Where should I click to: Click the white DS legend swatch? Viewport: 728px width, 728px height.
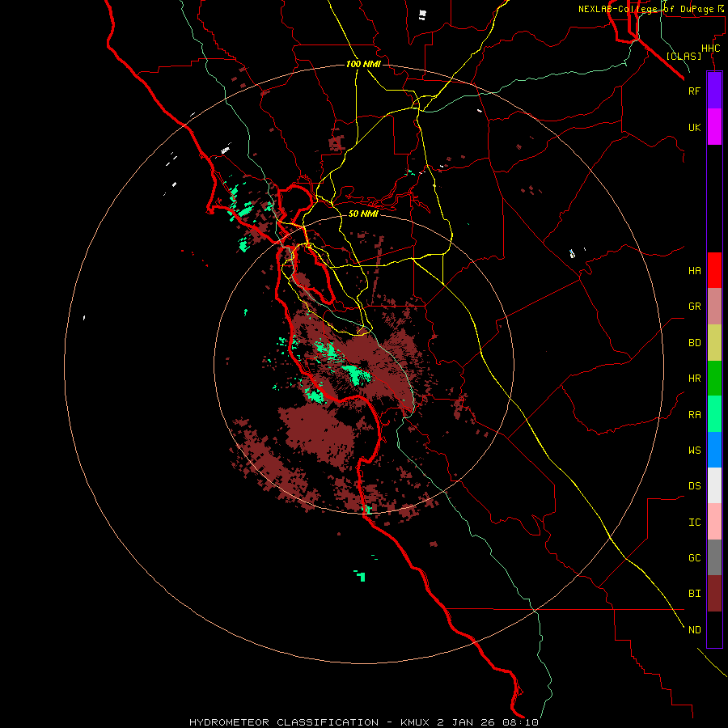(714, 485)
